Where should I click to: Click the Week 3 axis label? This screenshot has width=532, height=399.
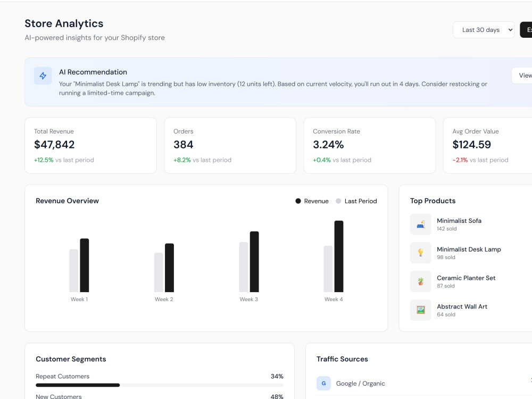tap(248, 299)
